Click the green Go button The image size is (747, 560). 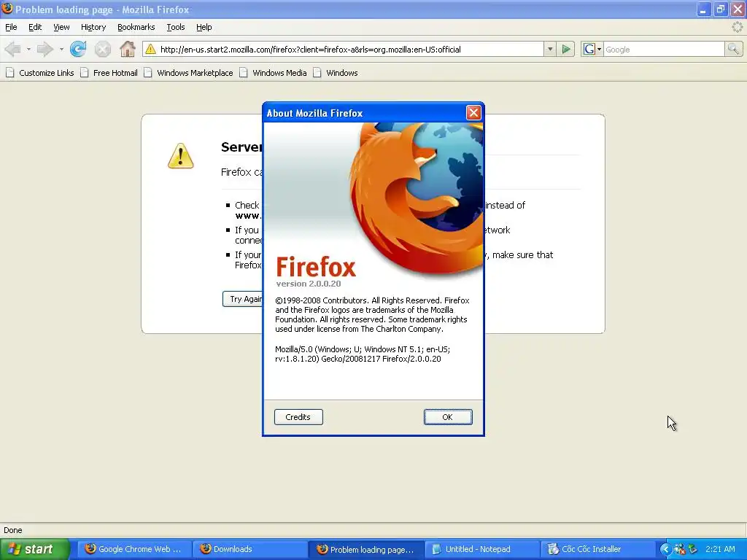(566, 49)
